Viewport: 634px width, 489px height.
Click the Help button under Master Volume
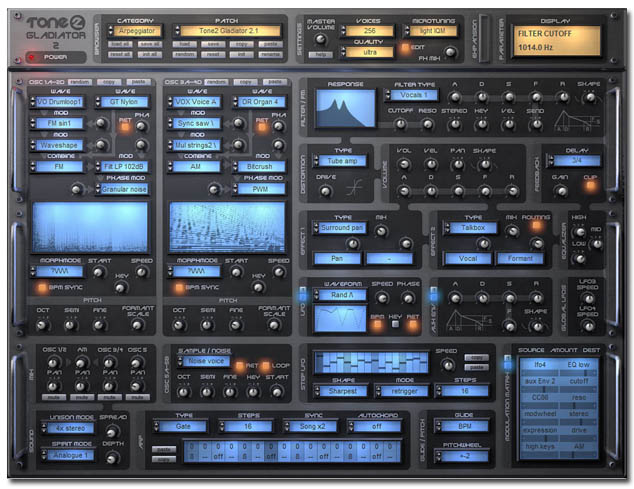point(321,55)
